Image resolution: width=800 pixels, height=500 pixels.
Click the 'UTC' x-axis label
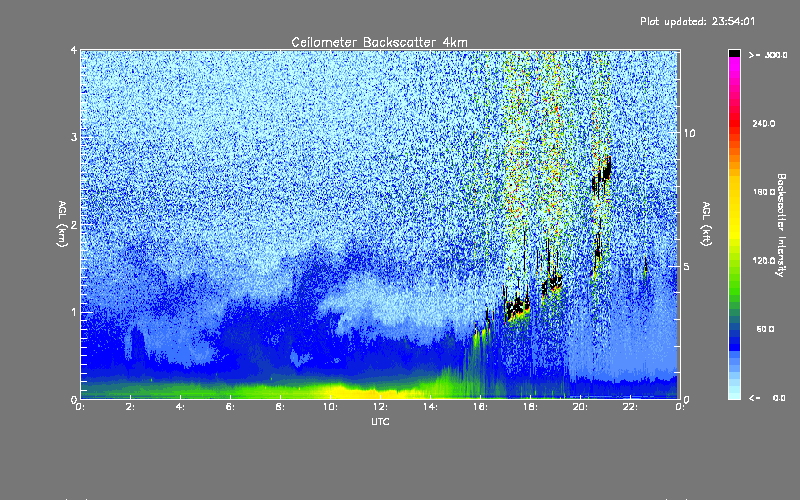click(x=380, y=421)
